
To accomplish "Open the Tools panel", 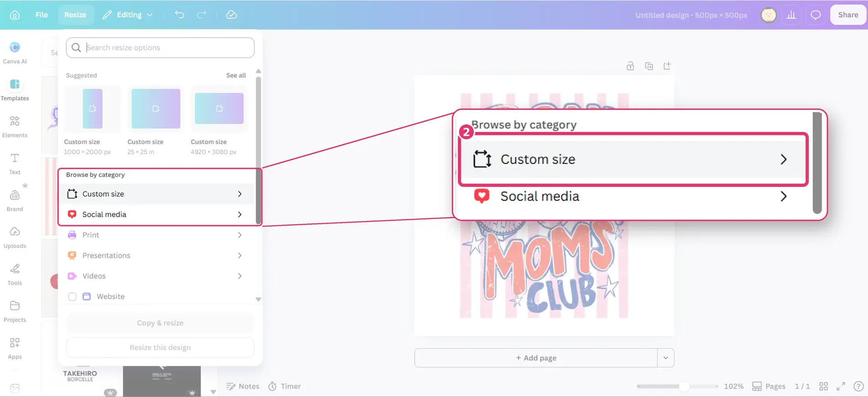I will point(15,274).
